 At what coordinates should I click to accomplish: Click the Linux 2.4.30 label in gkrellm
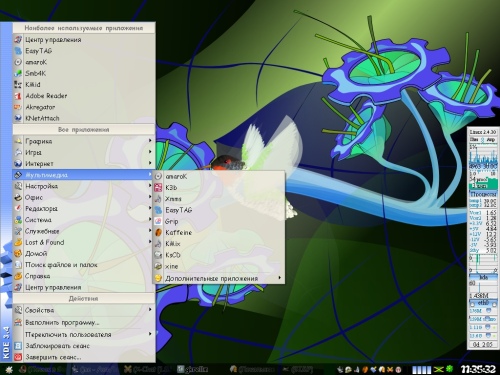[482, 132]
